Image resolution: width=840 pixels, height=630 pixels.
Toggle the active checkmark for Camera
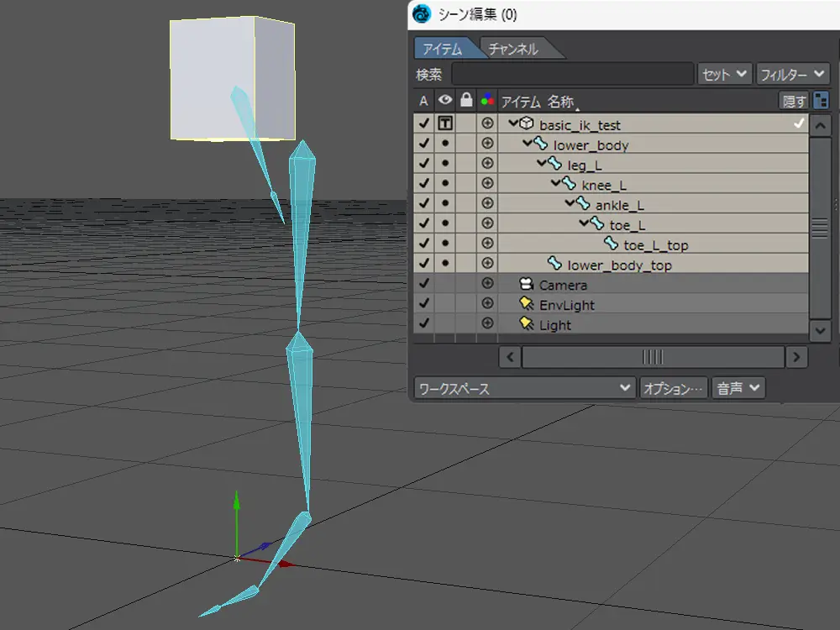click(x=423, y=285)
